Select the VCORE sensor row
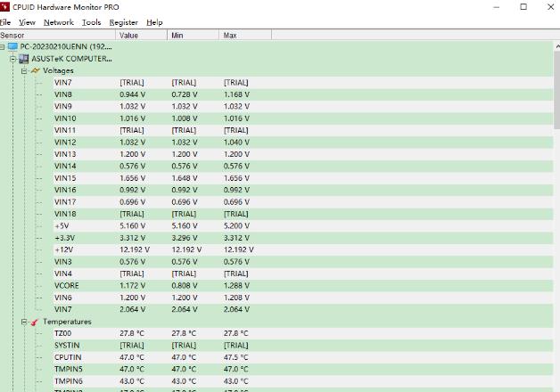The width and height of the screenshot is (560, 392). (303, 286)
